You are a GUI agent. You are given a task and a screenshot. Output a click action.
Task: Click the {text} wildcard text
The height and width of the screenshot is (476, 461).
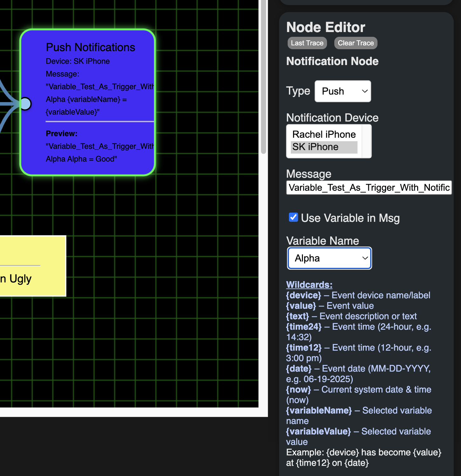(x=297, y=316)
